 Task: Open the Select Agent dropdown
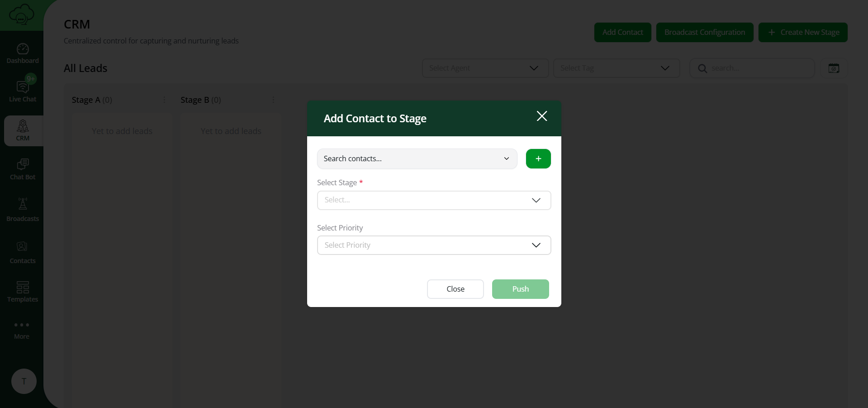(485, 68)
